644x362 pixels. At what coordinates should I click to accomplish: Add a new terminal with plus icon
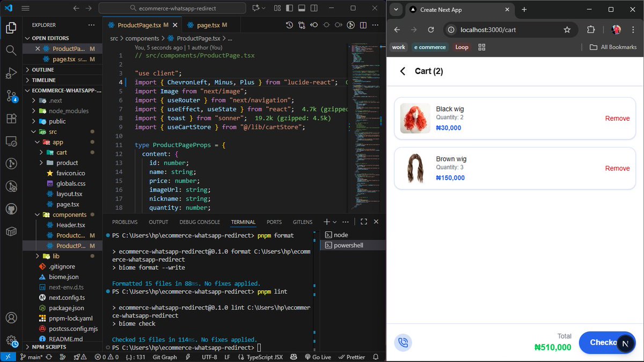point(326,221)
